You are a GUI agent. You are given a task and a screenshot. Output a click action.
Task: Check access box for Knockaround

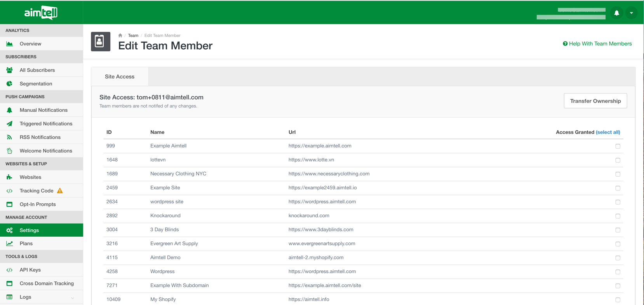pos(618,216)
